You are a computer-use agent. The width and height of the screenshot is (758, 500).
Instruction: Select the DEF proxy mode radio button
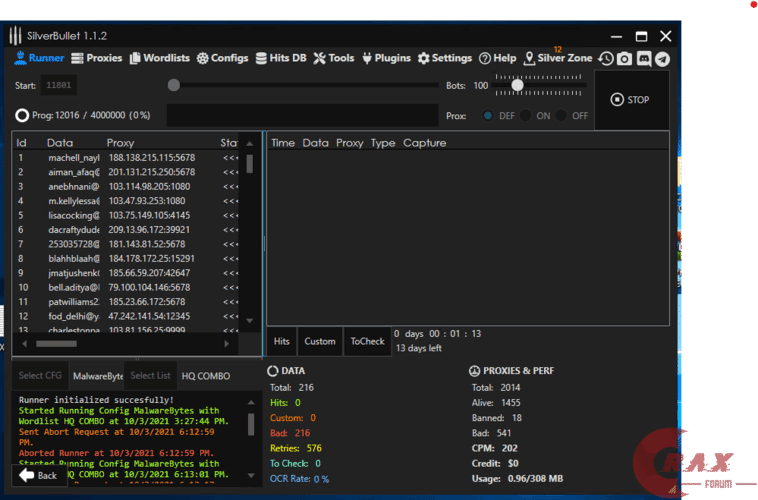(488, 116)
